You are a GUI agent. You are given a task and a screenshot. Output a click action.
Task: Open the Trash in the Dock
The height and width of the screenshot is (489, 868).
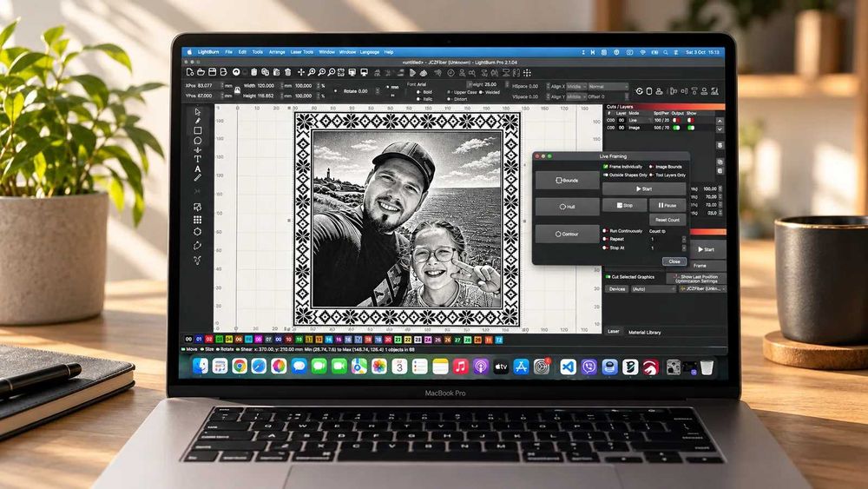click(707, 367)
